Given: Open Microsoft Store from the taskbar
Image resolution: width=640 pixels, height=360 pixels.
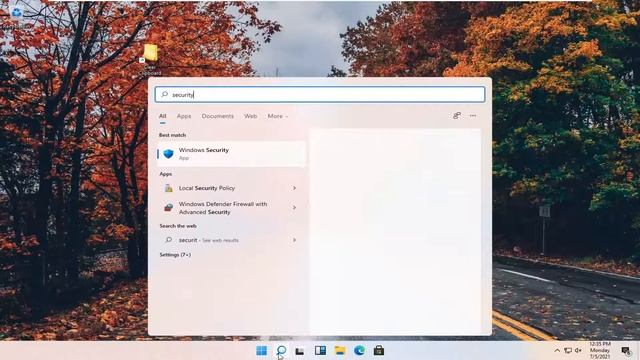Looking at the screenshot, I should point(379,351).
